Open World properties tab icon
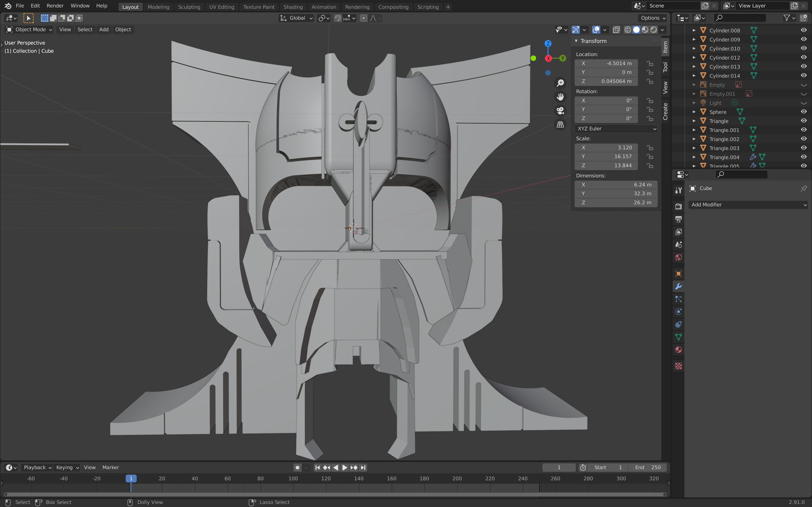 point(679,257)
